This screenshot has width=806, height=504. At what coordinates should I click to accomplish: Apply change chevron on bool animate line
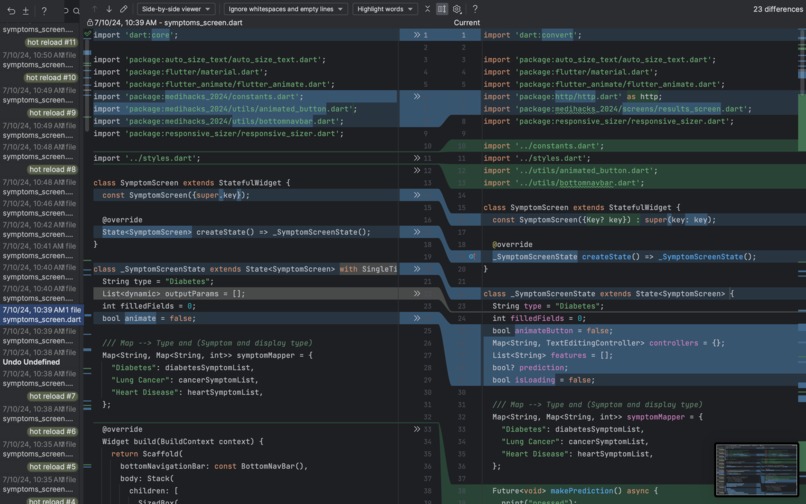[x=417, y=318]
